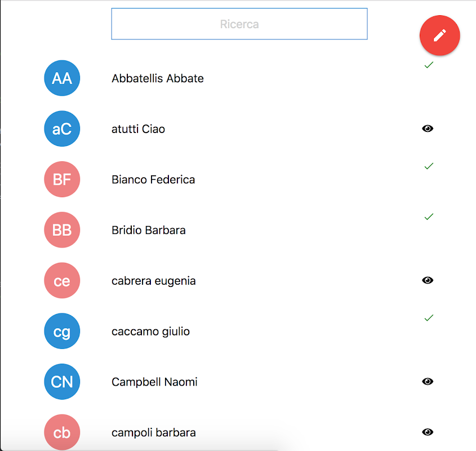Toggle the eye icon for cabrera eugenia
The height and width of the screenshot is (451, 476).
(428, 280)
